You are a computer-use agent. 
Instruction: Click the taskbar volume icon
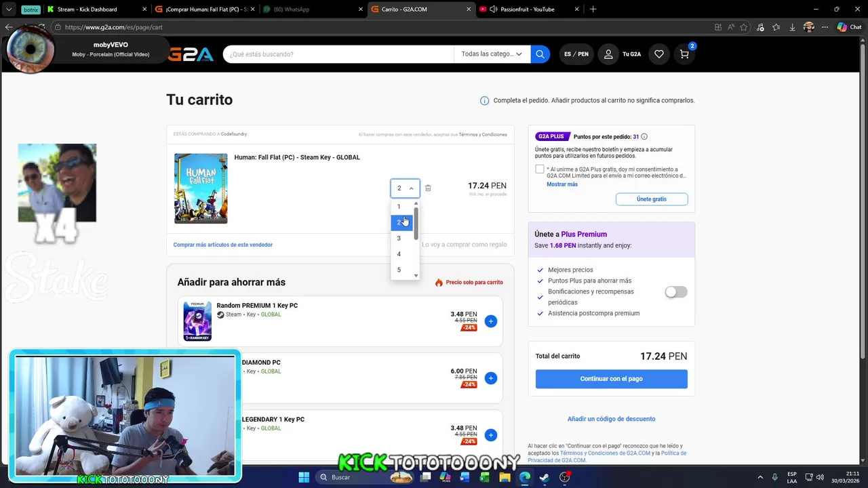tap(821, 477)
